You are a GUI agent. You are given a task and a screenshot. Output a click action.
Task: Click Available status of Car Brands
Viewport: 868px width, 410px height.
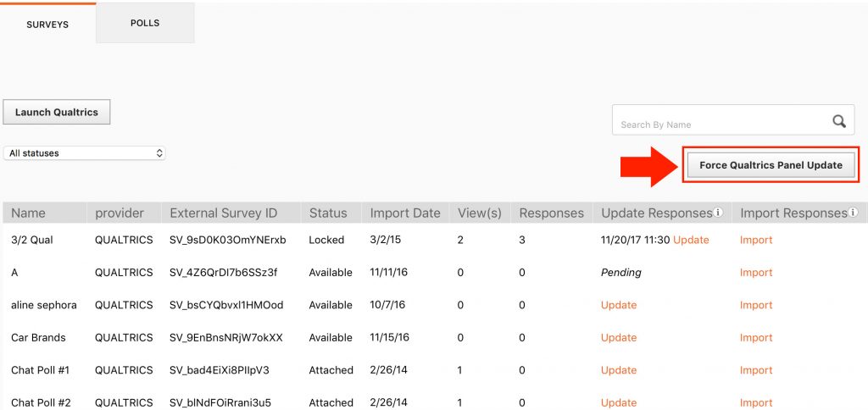(331, 337)
